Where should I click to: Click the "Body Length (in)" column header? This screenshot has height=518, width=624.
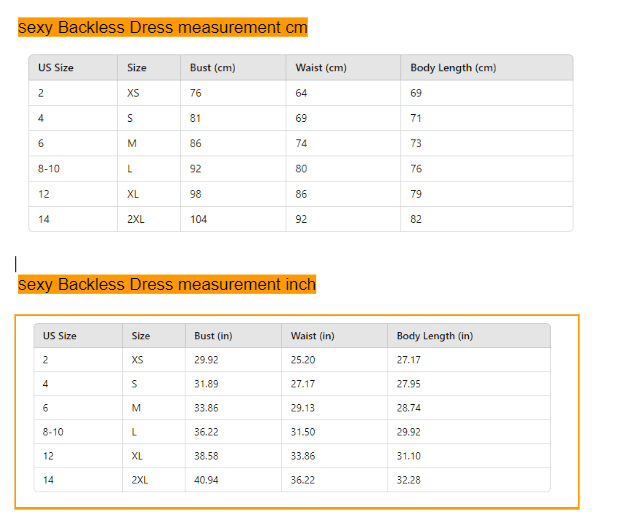tap(435, 336)
